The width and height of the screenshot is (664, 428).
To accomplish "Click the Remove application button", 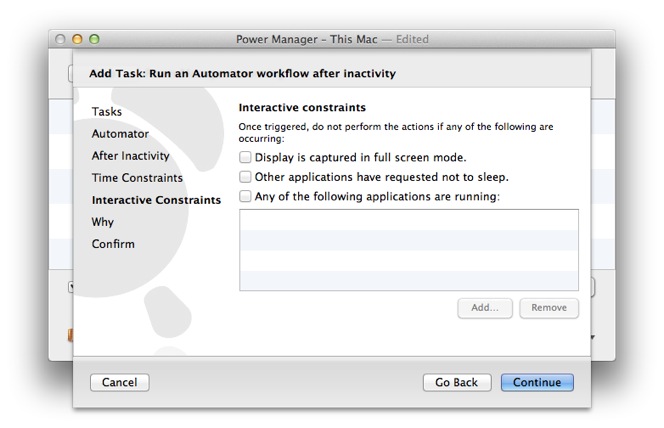I will [549, 308].
